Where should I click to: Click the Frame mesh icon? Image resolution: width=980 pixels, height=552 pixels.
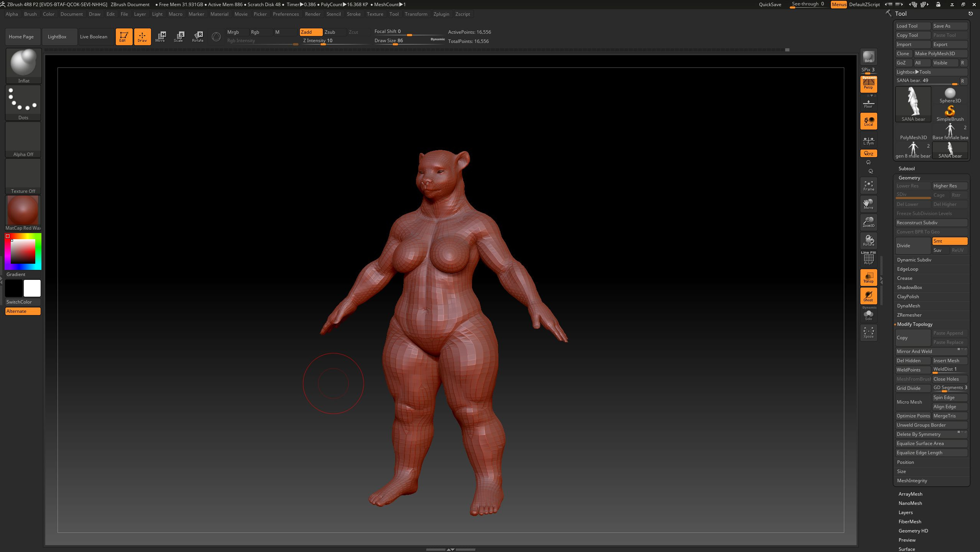[x=868, y=186]
